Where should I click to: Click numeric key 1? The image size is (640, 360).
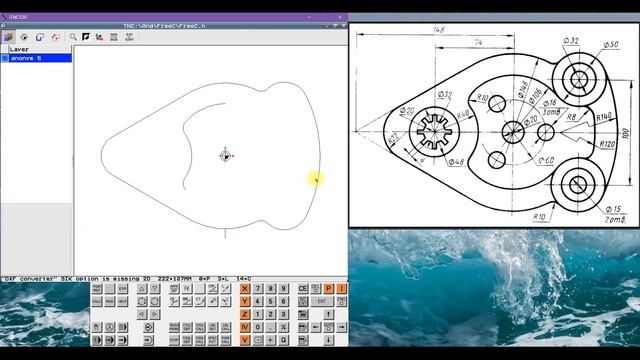(258, 314)
